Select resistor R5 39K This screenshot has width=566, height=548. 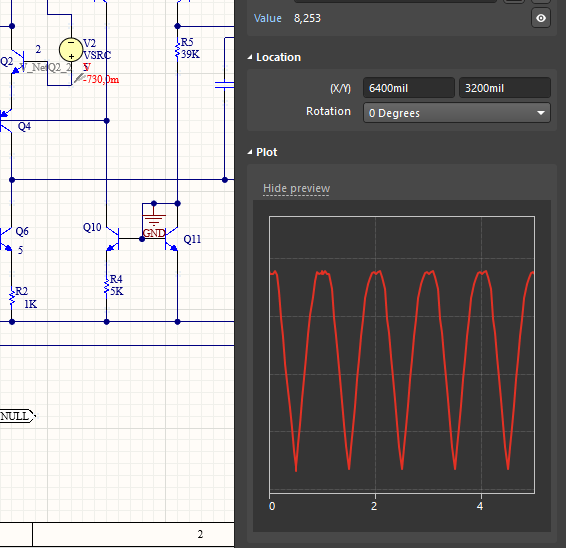point(177,50)
